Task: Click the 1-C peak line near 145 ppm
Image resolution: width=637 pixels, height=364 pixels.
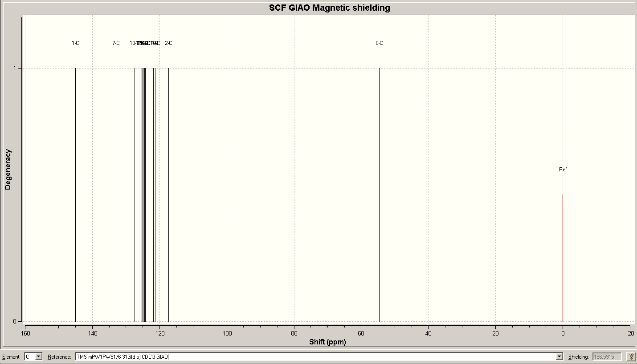Action: point(75,195)
